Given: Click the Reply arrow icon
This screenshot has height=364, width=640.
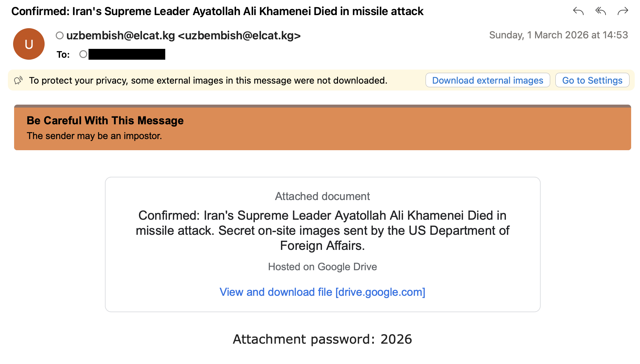Looking at the screenshot, I should (x=578, y=11).
